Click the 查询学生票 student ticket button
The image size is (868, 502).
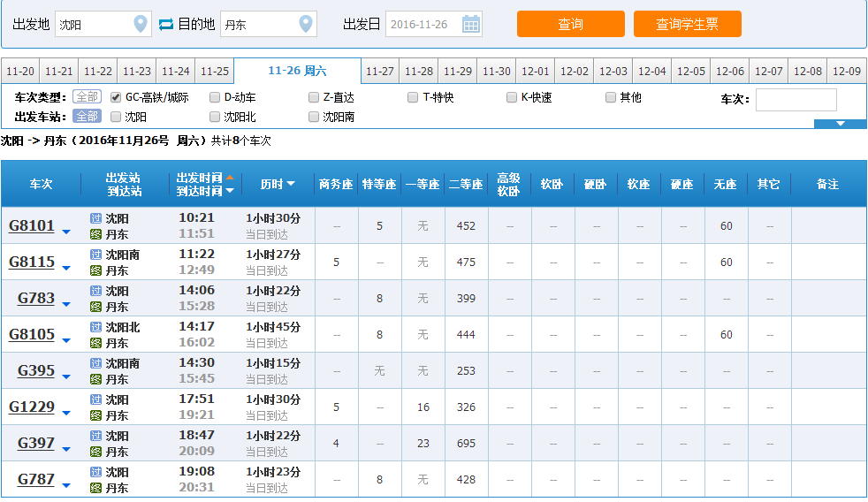[687, 24]
